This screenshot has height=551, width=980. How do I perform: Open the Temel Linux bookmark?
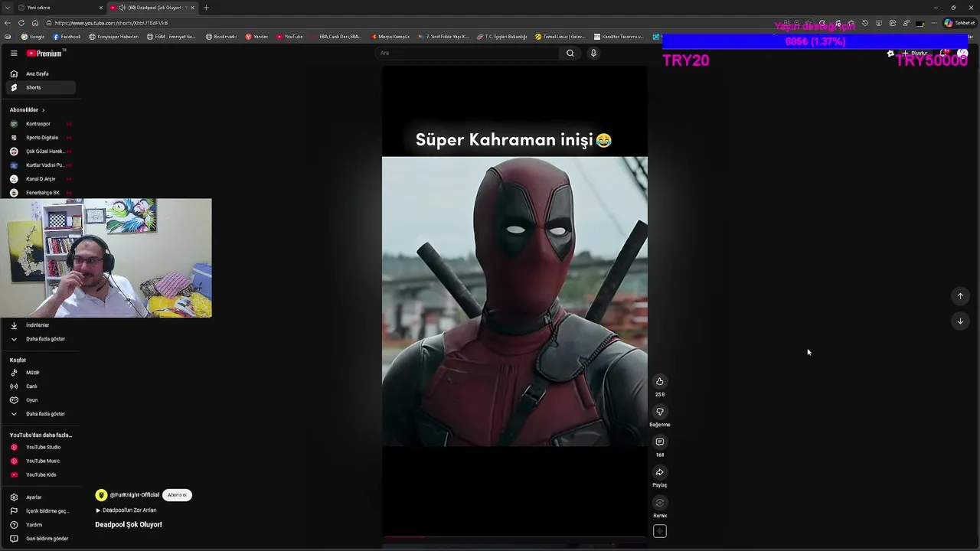tap(560, 37)
